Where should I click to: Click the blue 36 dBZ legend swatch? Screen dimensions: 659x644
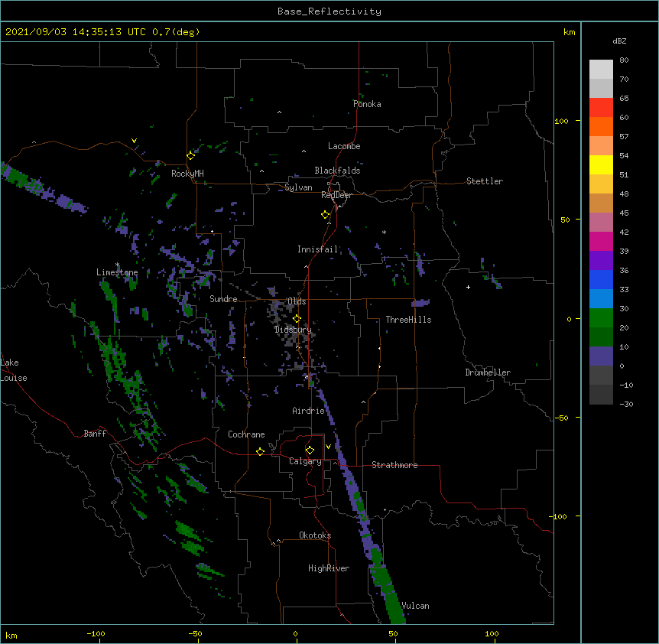pos(601,279)
